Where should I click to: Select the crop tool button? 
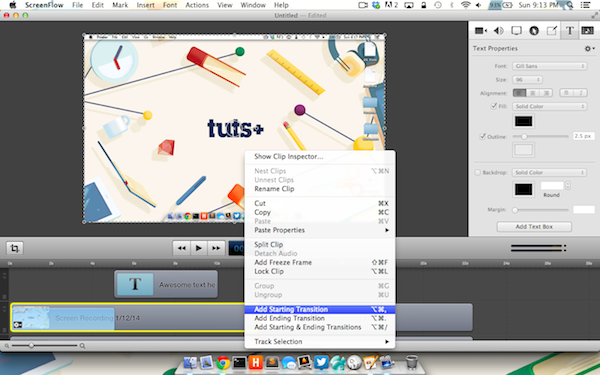click(15, 248)
